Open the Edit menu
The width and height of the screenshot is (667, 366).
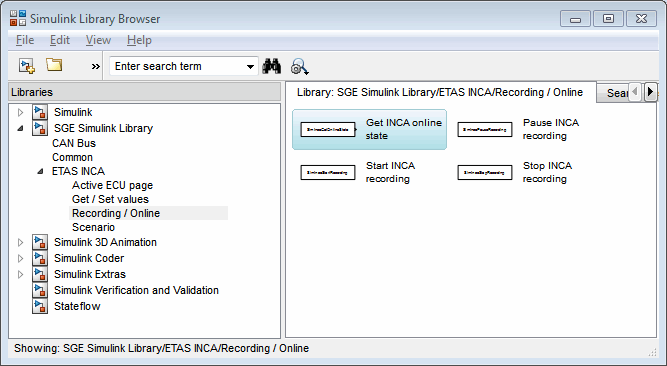coord(60,40)
